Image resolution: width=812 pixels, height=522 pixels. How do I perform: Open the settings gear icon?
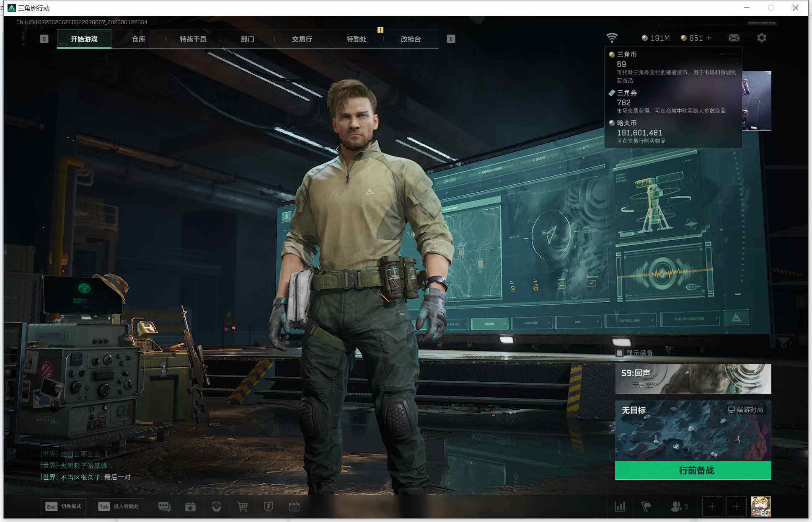point(762,38)
